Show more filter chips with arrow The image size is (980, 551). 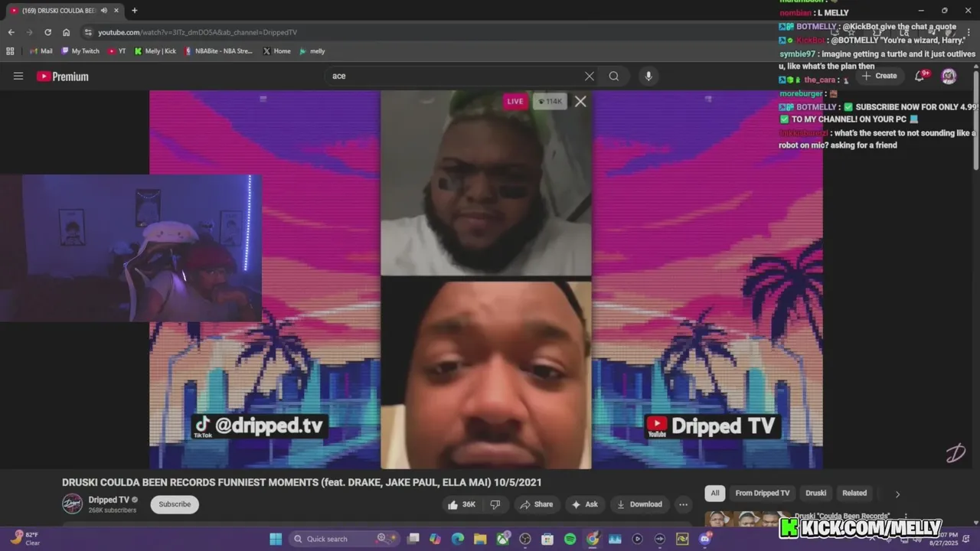click(x=897, y=494)
